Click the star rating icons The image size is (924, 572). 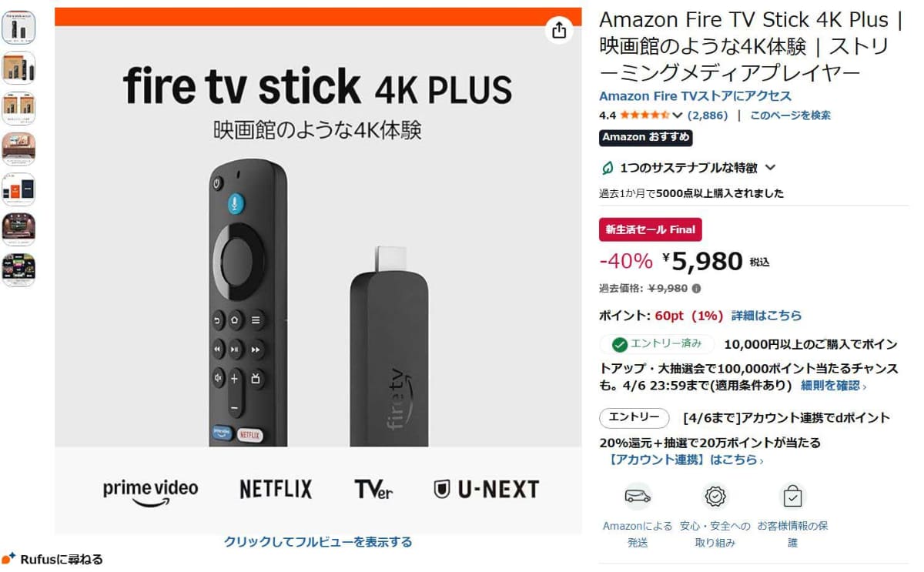644,115
